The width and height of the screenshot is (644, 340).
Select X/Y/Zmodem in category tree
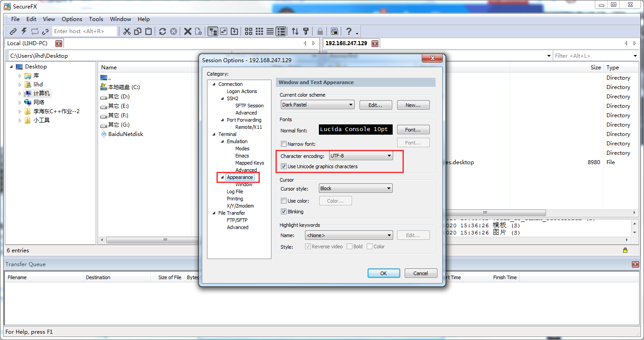click(x=240, y=206)
